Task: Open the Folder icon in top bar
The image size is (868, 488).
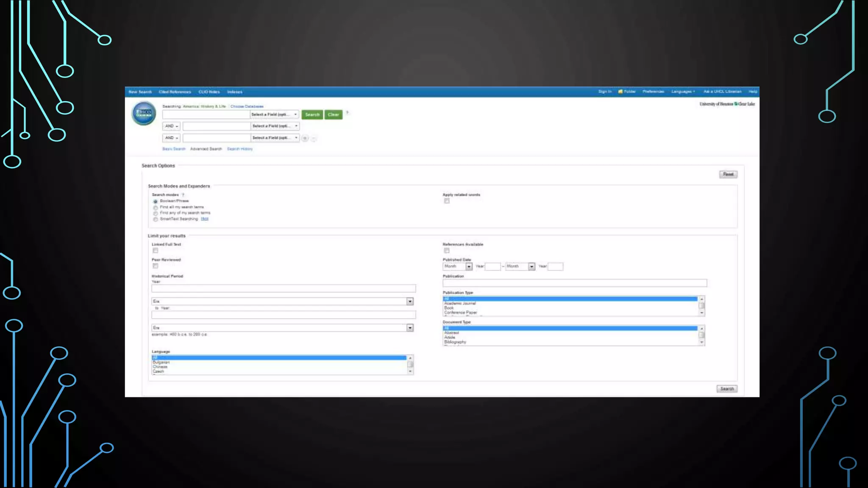Action: pyautogui.click(x=620, y=91)
